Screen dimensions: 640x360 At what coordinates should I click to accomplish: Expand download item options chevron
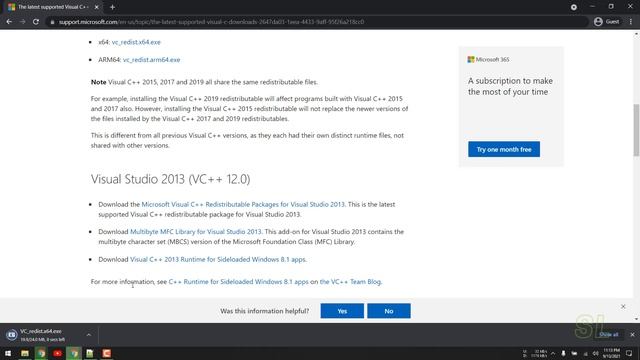(89, 335)
